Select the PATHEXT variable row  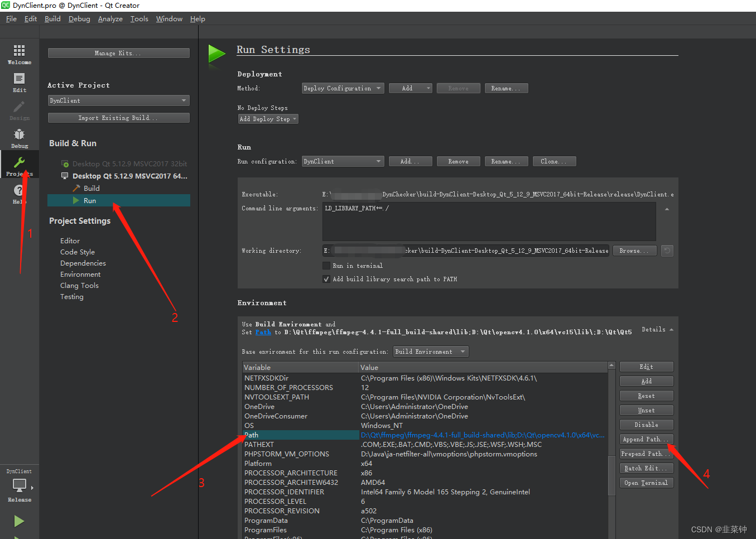coord(425,445)
